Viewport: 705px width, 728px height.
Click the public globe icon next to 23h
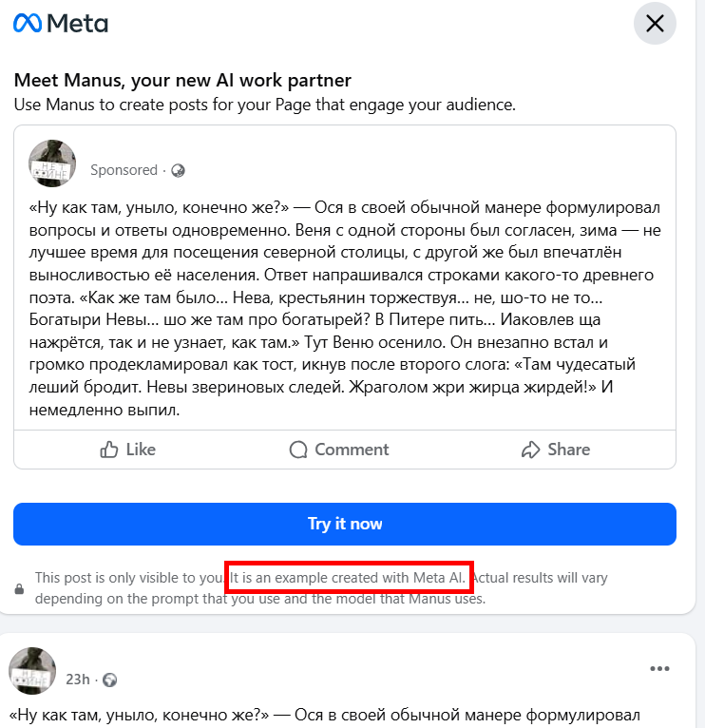click(x=110, y=680)
